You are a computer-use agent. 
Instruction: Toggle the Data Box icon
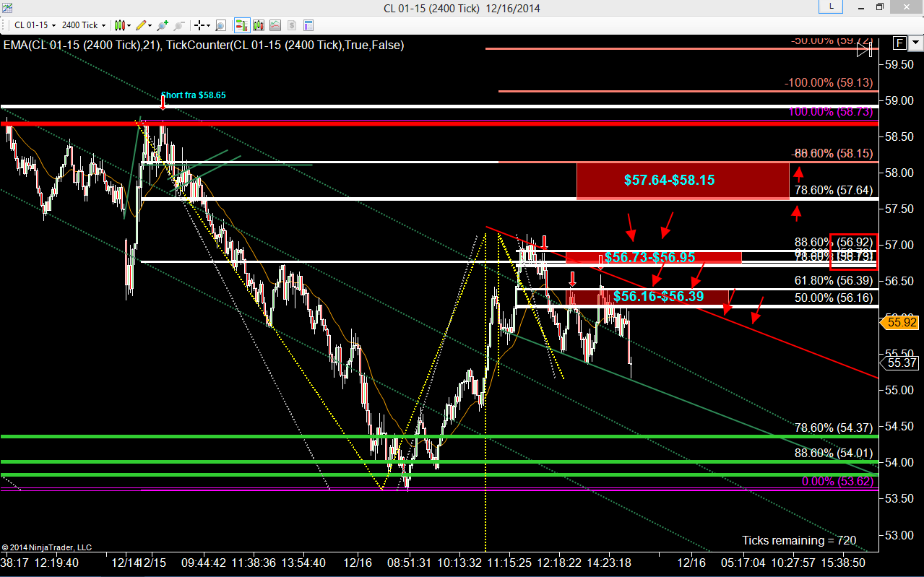(x=259, y=25)
